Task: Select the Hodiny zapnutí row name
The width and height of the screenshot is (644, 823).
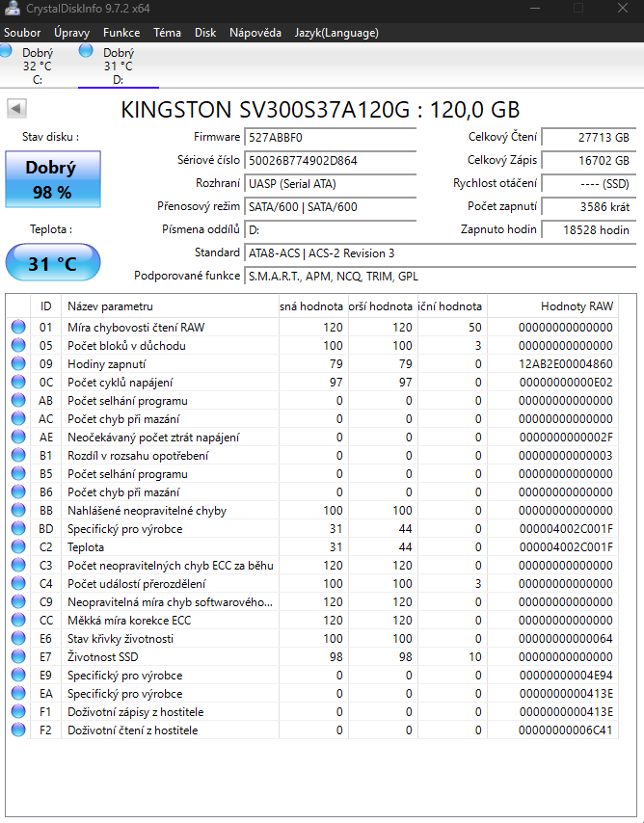Action: point(107,363)
